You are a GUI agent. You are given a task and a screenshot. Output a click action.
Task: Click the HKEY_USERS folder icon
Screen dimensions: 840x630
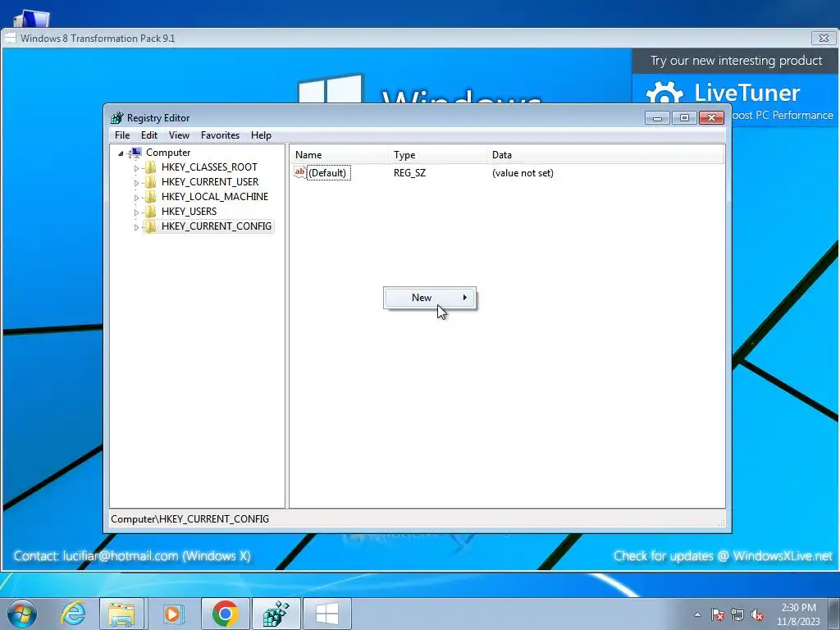point(151,211)
